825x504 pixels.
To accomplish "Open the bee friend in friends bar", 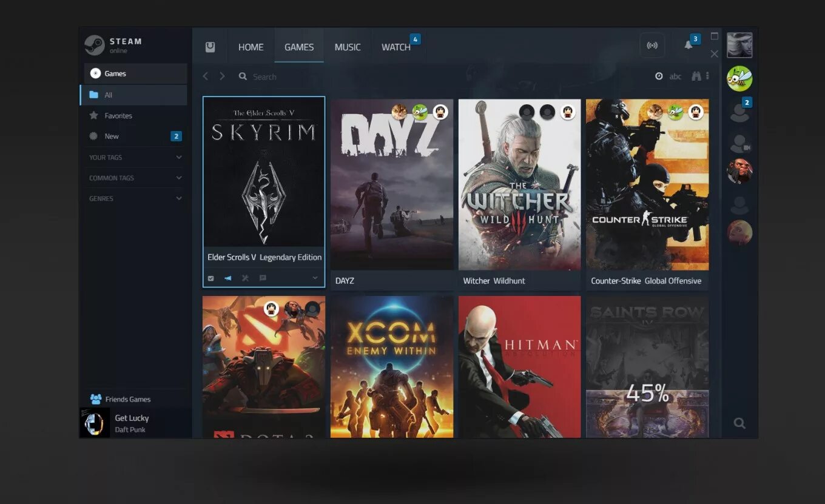I will pos(739,79).
